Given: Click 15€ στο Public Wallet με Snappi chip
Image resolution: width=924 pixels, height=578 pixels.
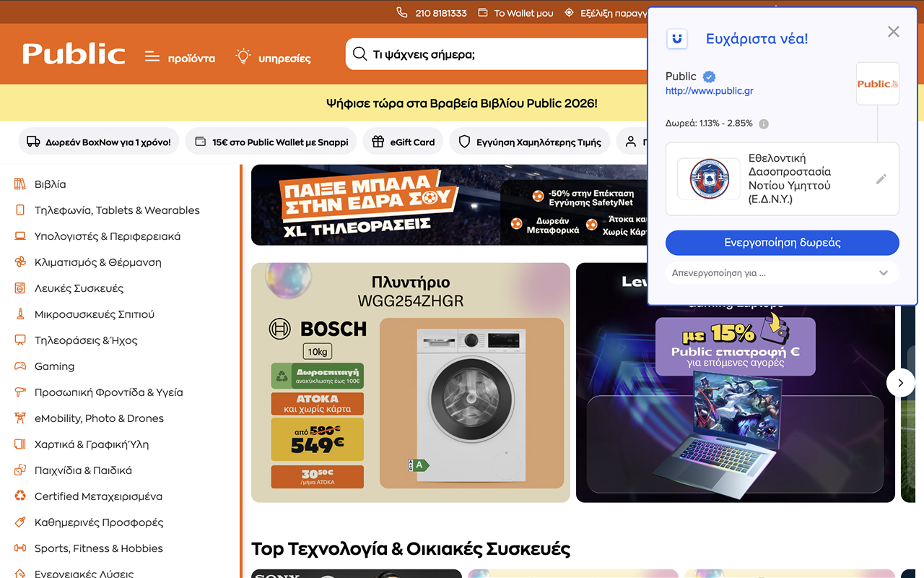Looking at the screenshot, I should tap(271, 142).
